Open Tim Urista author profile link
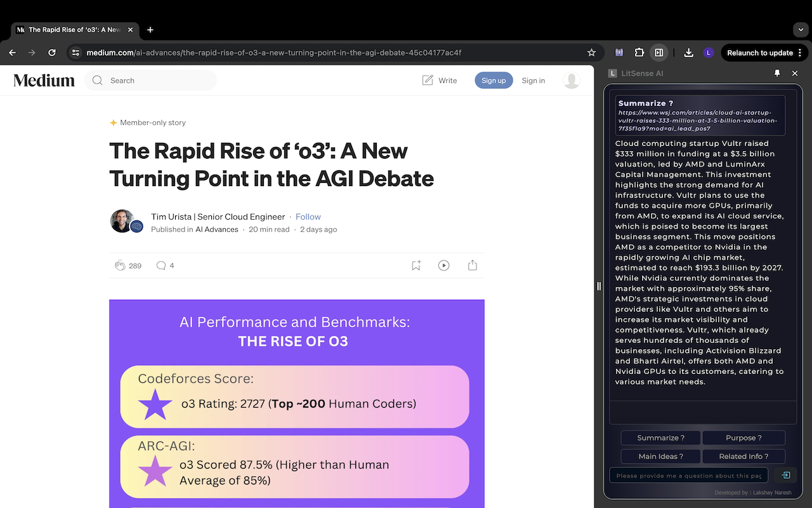 [218, 217]
